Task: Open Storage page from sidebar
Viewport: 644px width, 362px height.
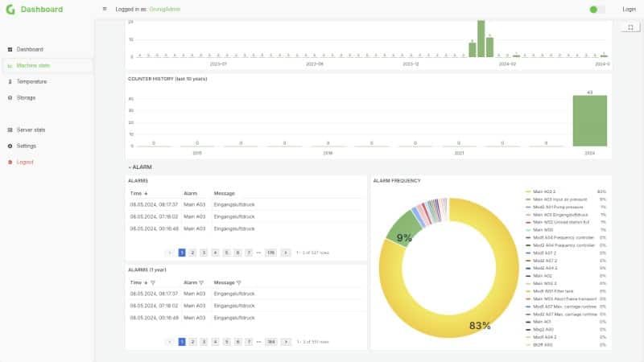Action: (x=26, y=97)
